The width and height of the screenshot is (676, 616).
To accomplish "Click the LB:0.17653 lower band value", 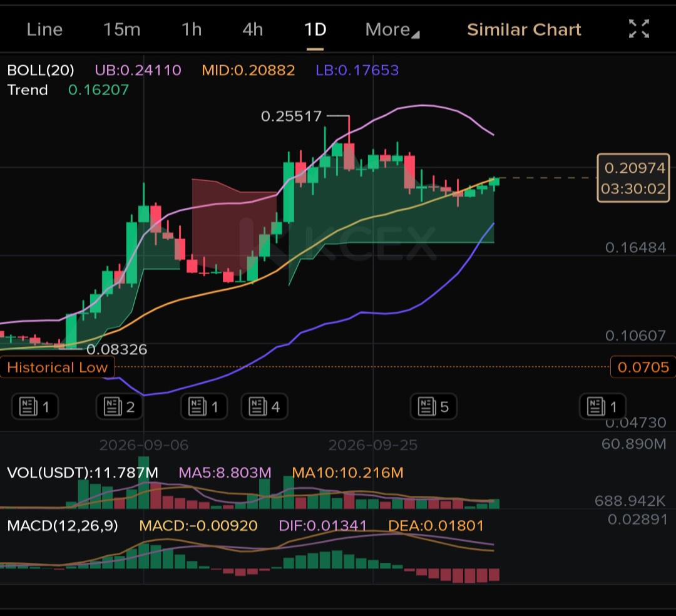I will 357,70.
